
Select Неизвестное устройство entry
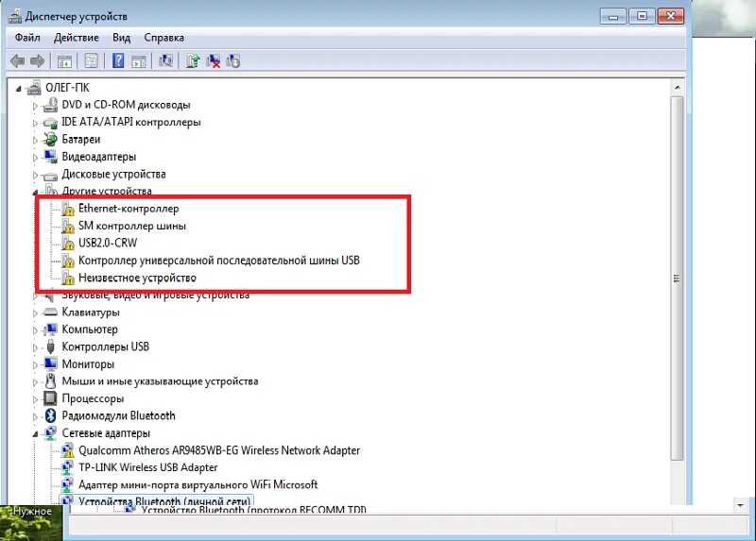pyautogui.click(x=137, y=278)
